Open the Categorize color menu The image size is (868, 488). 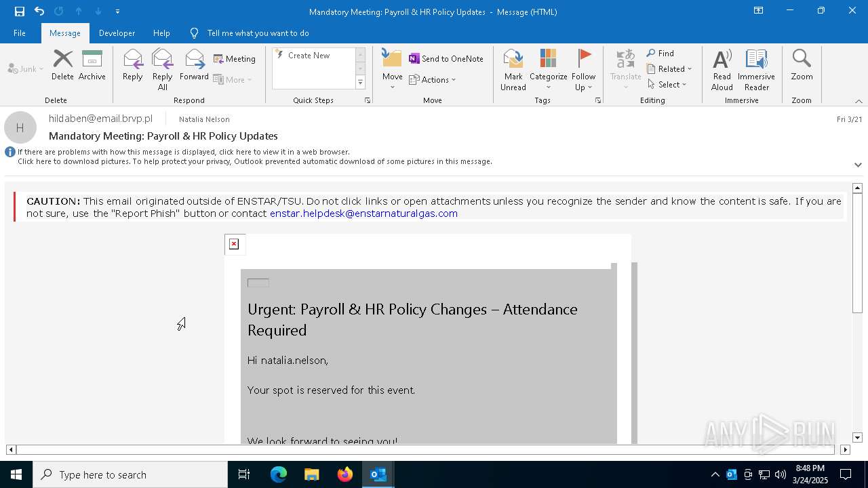[549, 69]
